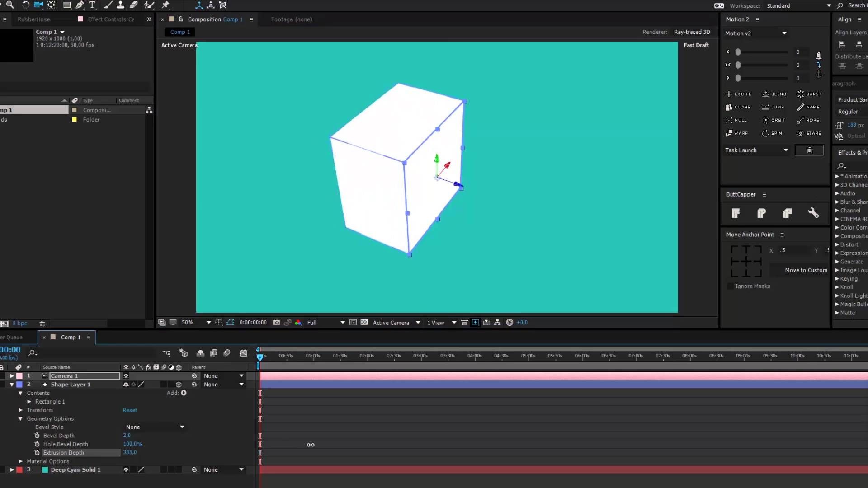
Task: Open the RubberHose panel tab
Action: (34, 19)
